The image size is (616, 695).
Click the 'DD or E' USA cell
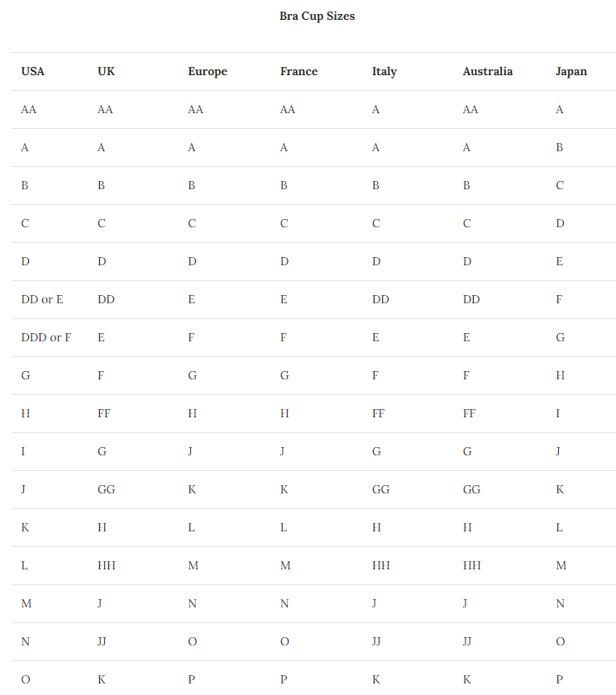pyautogui.click(x=42, y=300)
